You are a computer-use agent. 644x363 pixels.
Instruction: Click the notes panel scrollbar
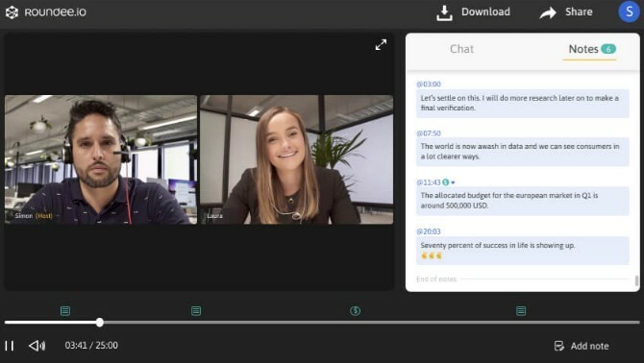[x=636, y=280]
